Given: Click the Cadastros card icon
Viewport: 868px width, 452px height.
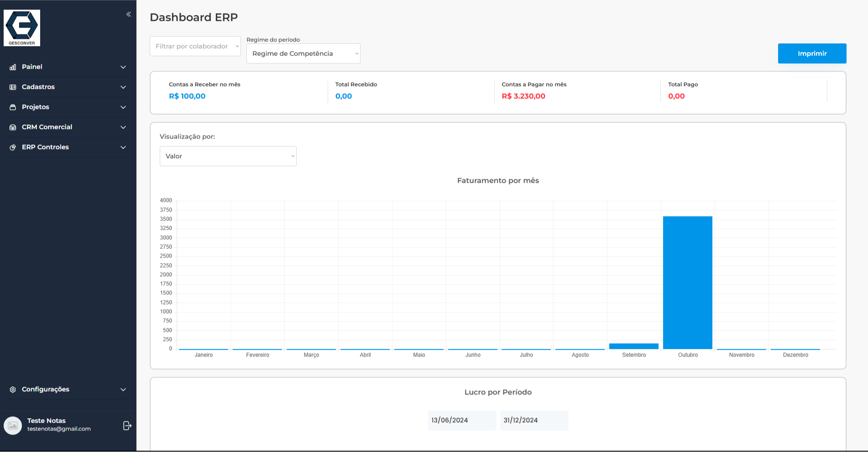Looking at the screenshot, I should [13, 87].
